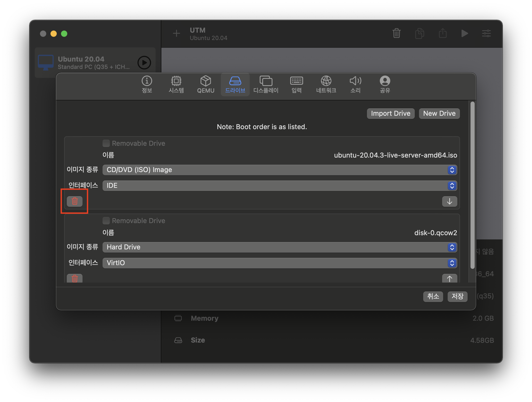The height and width of the screenshot is (402, 532).
Task: Click the Import Drive button
Action: [x=390, y=114]
